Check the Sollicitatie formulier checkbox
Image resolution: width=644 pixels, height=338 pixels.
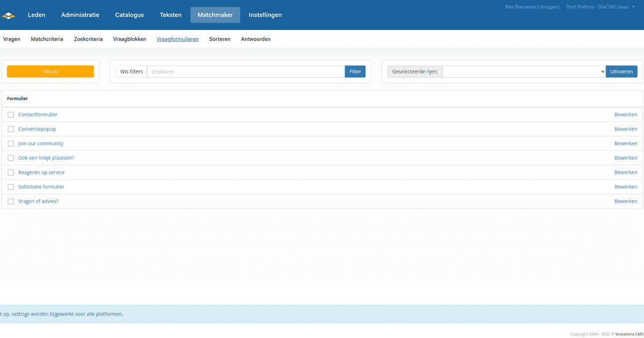pos(11,186)
